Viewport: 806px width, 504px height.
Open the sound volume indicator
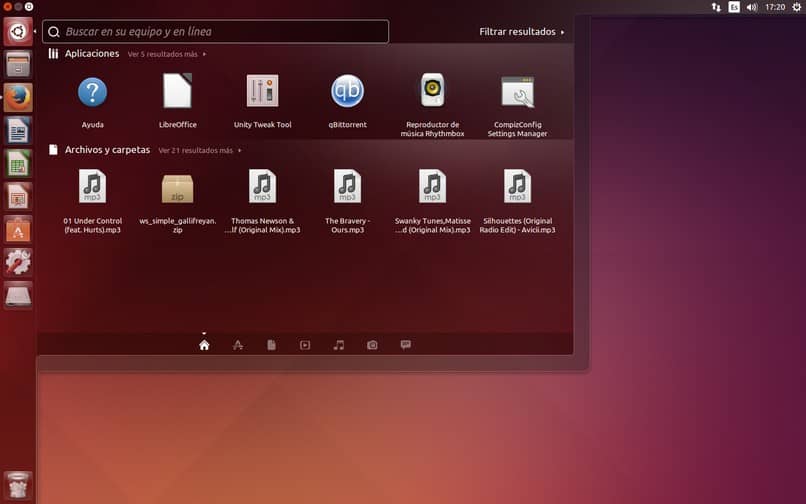(x=752, y=7)
